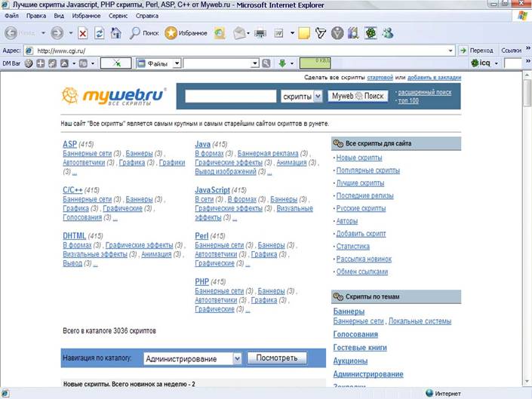The height and width of the screenshot is (399, 532).
Task: Click the Forward navigation arrow
Action: [57, 33]
